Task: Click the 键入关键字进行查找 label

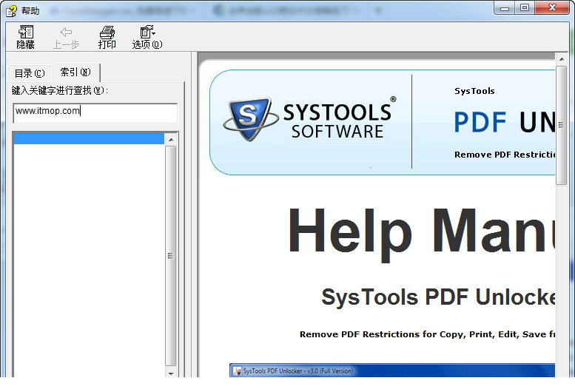Action: pyautogui.click(x=60, y=90)
